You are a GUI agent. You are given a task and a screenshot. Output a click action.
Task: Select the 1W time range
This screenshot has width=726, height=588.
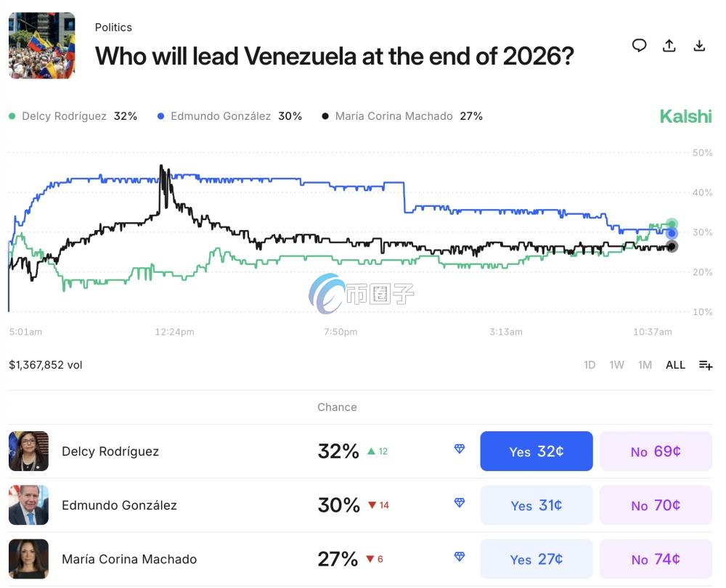(x=617, y=365)
